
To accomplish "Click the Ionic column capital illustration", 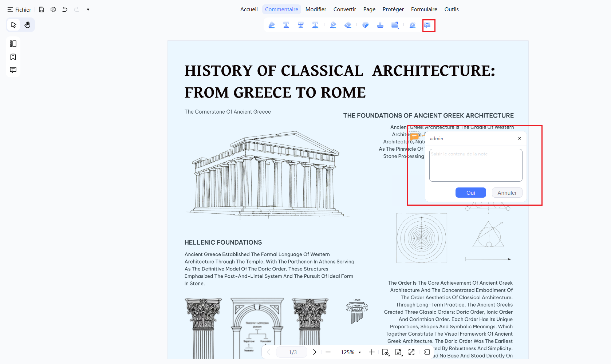I will [x=357, y=311].
